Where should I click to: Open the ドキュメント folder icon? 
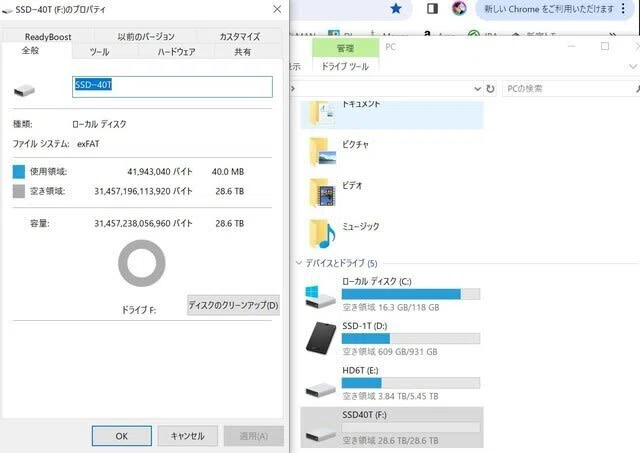pyautogui.click(x=322, y=113)
